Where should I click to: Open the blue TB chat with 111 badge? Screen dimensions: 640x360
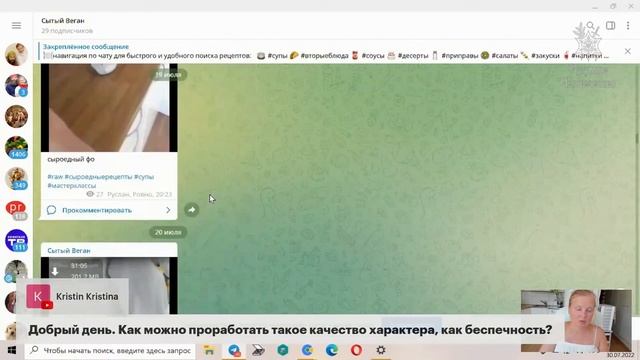click(x=16, y=240)
